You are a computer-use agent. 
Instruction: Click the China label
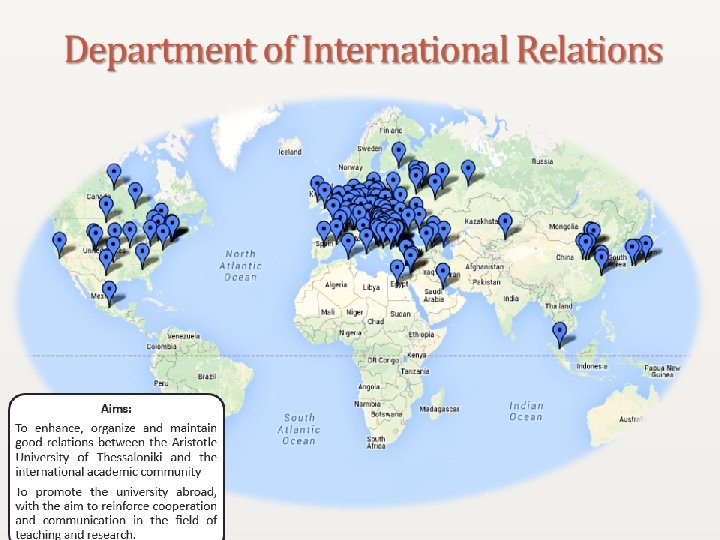(x=565, y=257)
